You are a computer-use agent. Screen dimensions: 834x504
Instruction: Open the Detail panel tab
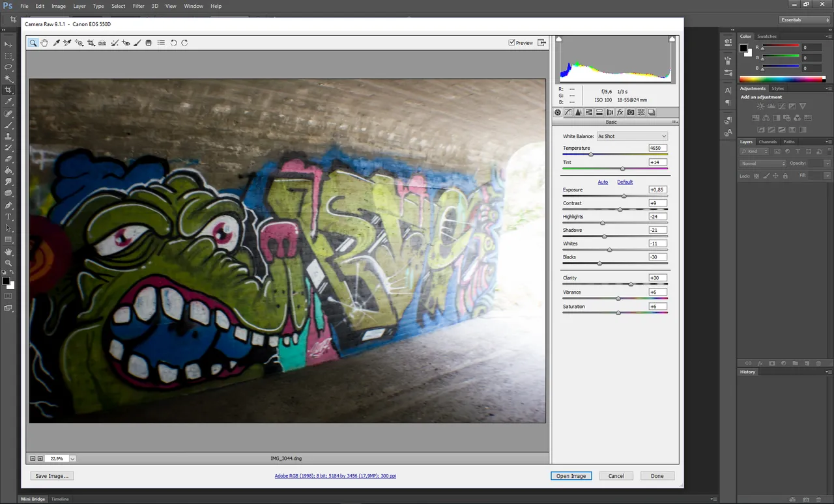point(579,113)
